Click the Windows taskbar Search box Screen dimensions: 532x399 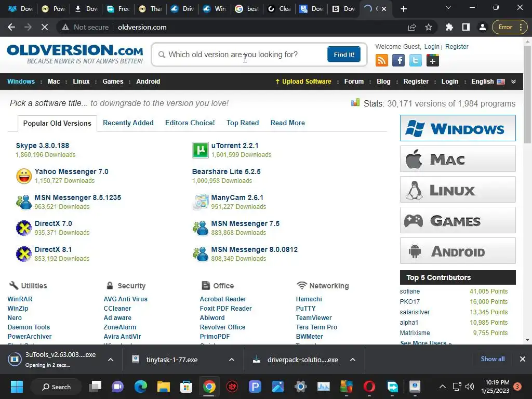click(56, 387)
